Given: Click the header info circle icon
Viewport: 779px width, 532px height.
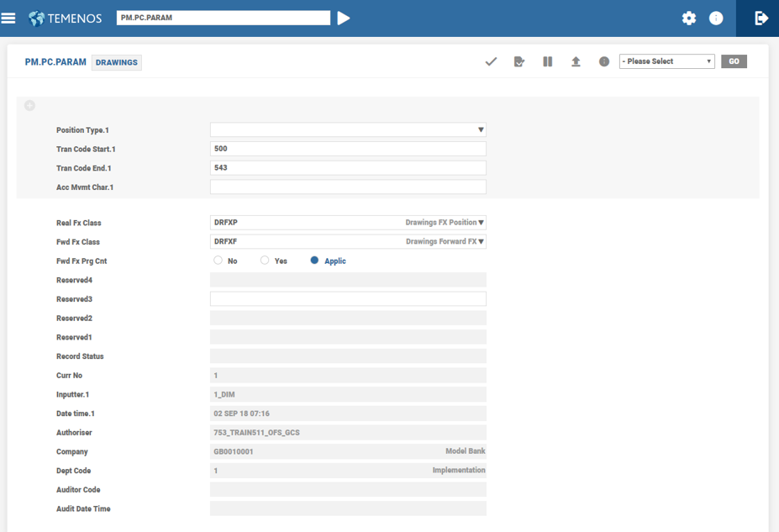Looking at the screenshot, I should (x=716, y=18).
